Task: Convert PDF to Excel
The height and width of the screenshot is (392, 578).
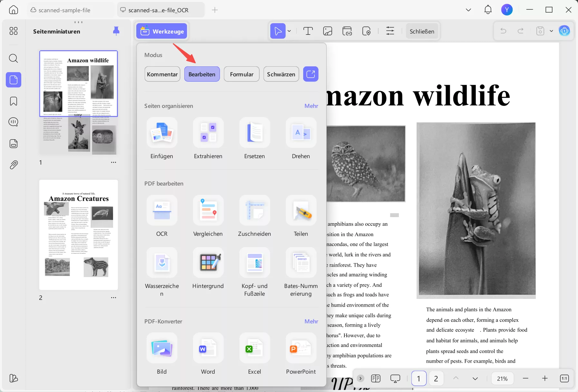Action: pos(255,354)
